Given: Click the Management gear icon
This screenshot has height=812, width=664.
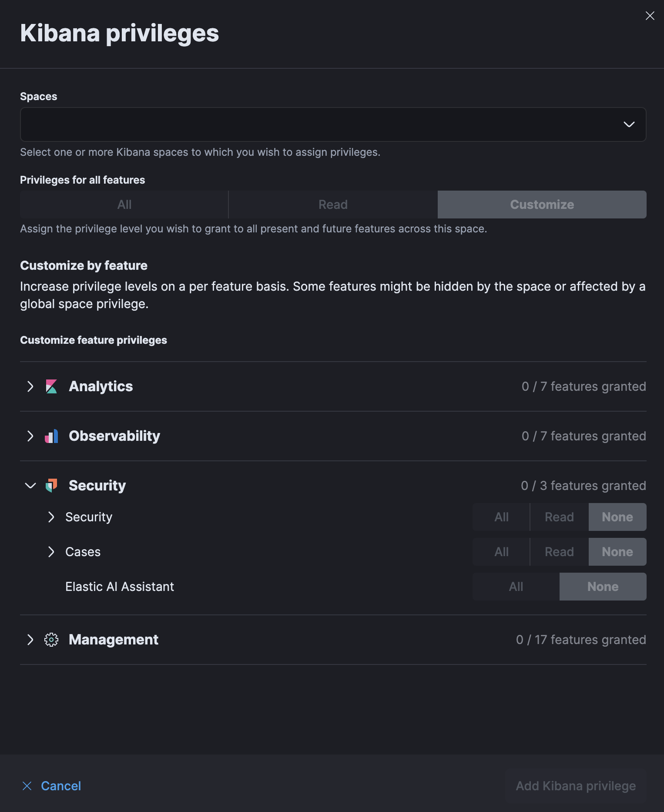Looking at the screenshot, I should click(x=52, y=640).
